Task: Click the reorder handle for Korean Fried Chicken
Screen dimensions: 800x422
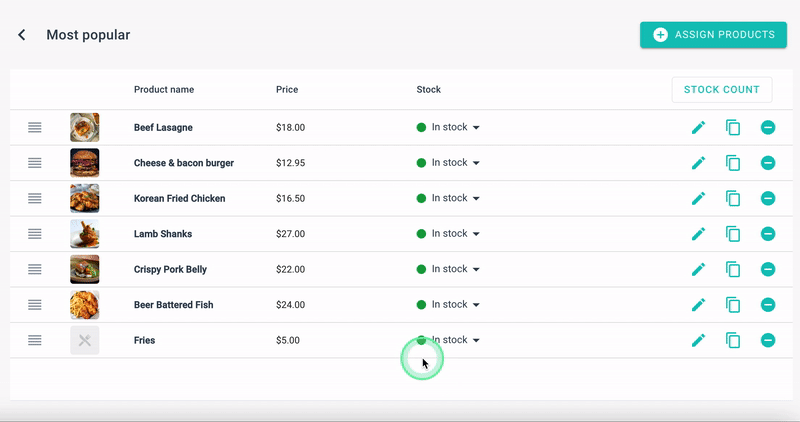Action: pos(35,198)
